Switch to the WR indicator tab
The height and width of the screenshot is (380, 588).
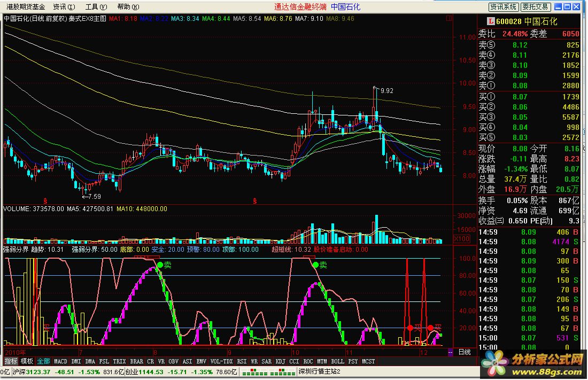pos(254,361)
